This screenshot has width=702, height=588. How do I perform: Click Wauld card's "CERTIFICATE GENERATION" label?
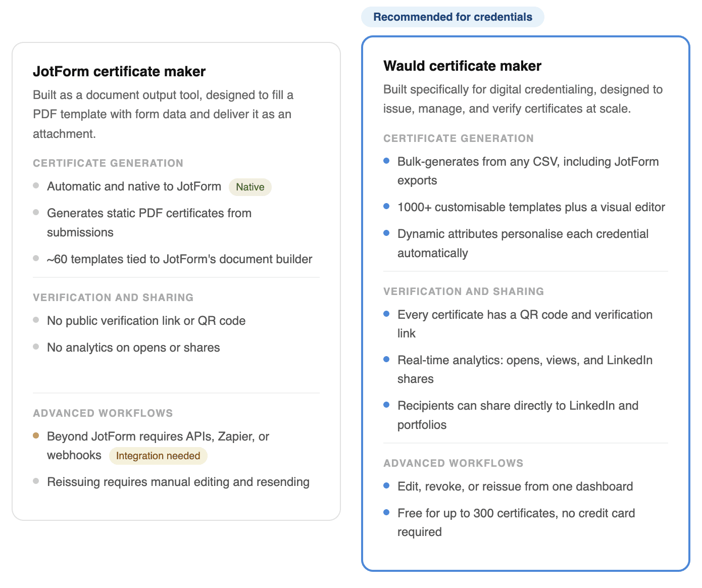pos(459,138)
